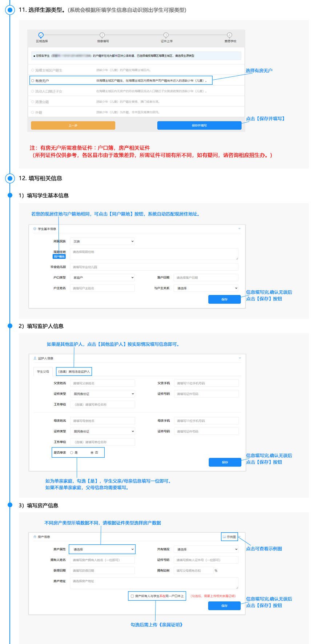Click the 学生基本信息 info icon

click(35, 229)
